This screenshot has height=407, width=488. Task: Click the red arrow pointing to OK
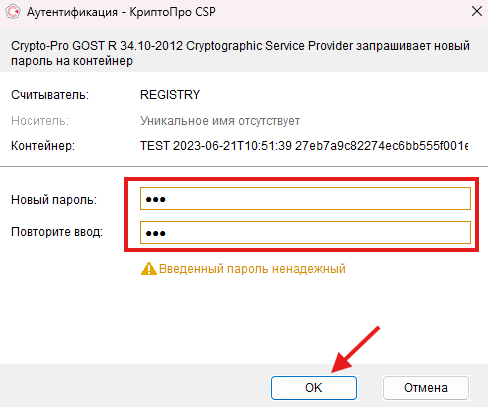click(355, 349)
